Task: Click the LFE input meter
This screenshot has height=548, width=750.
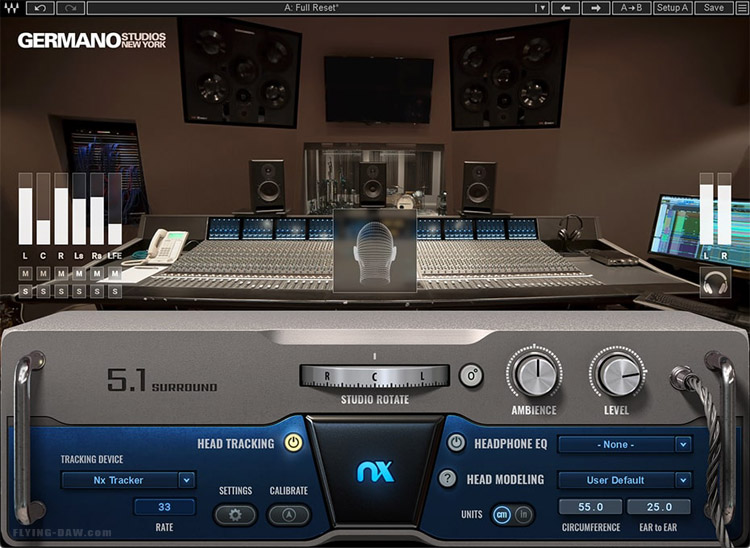Action: point(115,209)
